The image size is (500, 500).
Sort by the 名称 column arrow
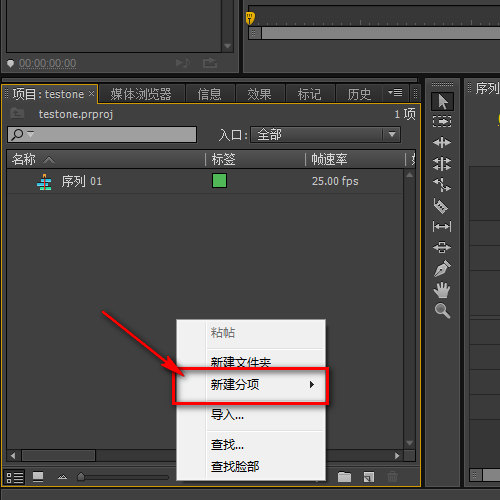point(49,160)
